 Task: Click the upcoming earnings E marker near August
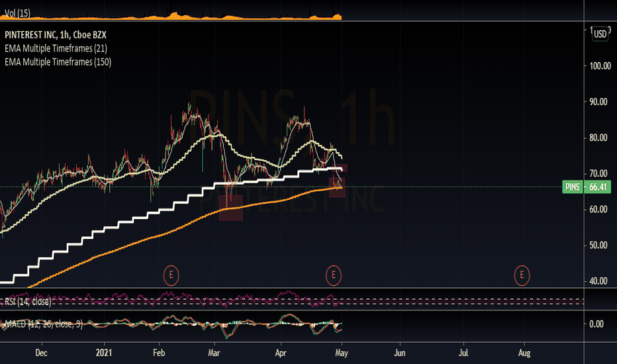point(522,275)
